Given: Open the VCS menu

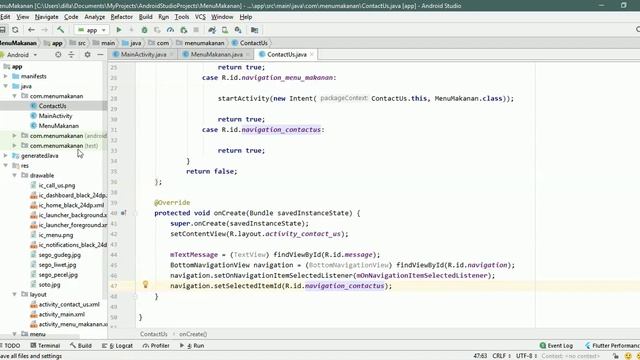Looking at the screenshot, I should tap(200, 17).
